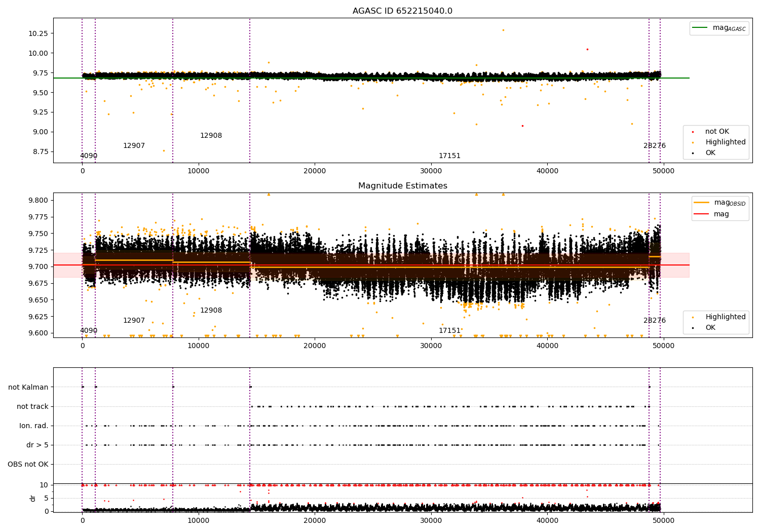Image resolution: width=760 pixels, height=532 pixels.
Task: Click obsid label 17151 in top plot
Action: 449,156
